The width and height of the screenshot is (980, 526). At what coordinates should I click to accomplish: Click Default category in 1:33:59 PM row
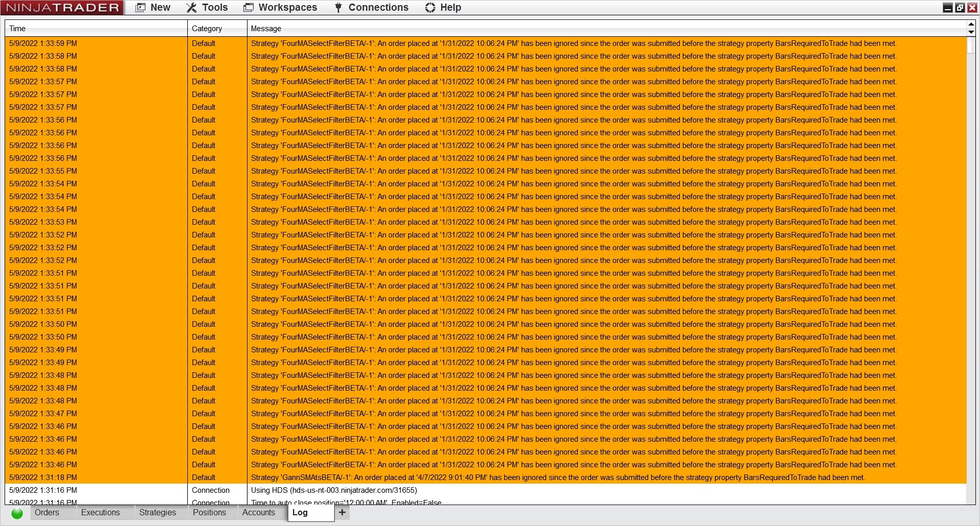[204, 43]
